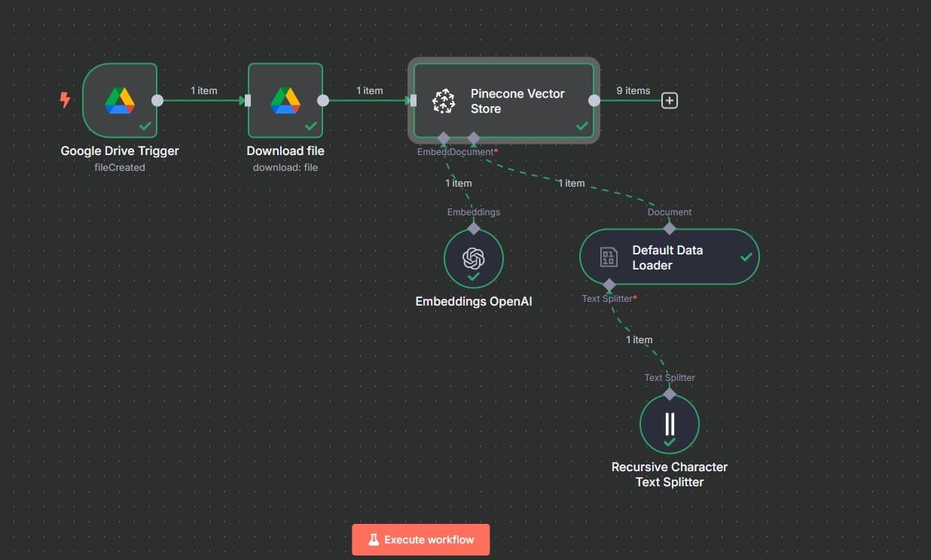Open the Default Data Loader node
931x560 pixels.
point(670,257)
